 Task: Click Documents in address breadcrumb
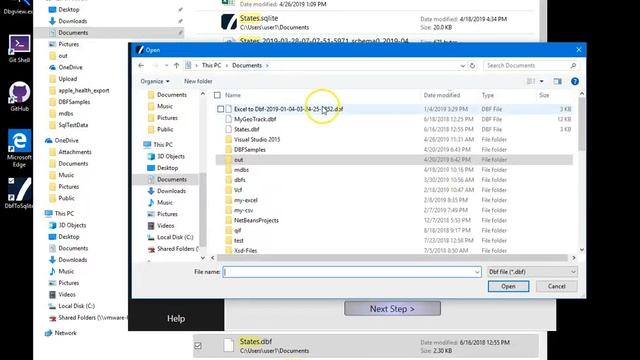247,65
